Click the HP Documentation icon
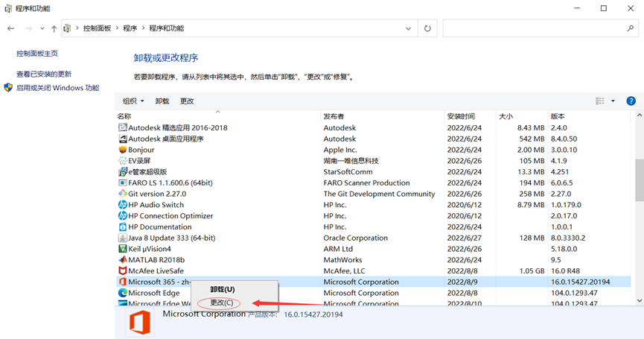The width and height of the screenshot is (644, 339). pos(122,226)
